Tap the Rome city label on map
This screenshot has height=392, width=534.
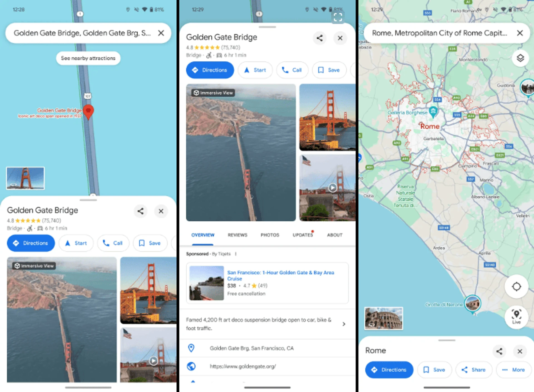[x=430, y=126]
